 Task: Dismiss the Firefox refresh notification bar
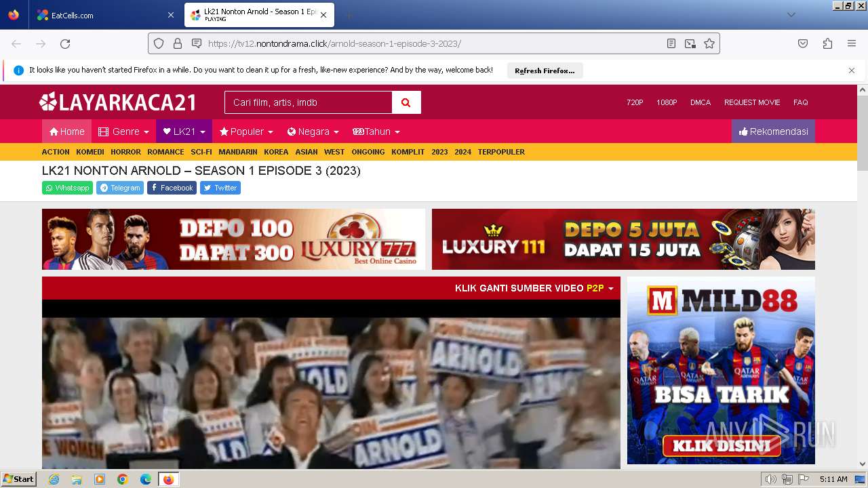coord(852,70)
